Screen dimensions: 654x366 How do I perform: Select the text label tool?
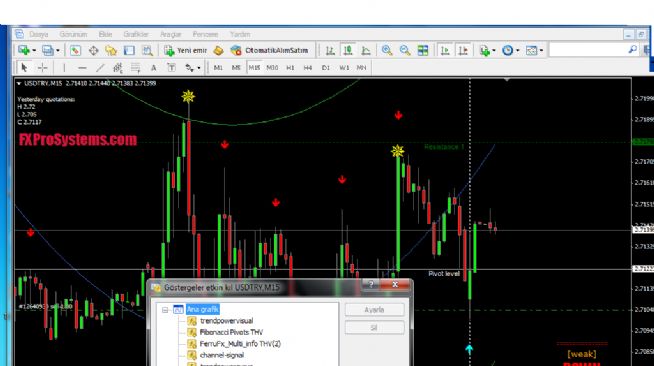(x=153, y=68)
